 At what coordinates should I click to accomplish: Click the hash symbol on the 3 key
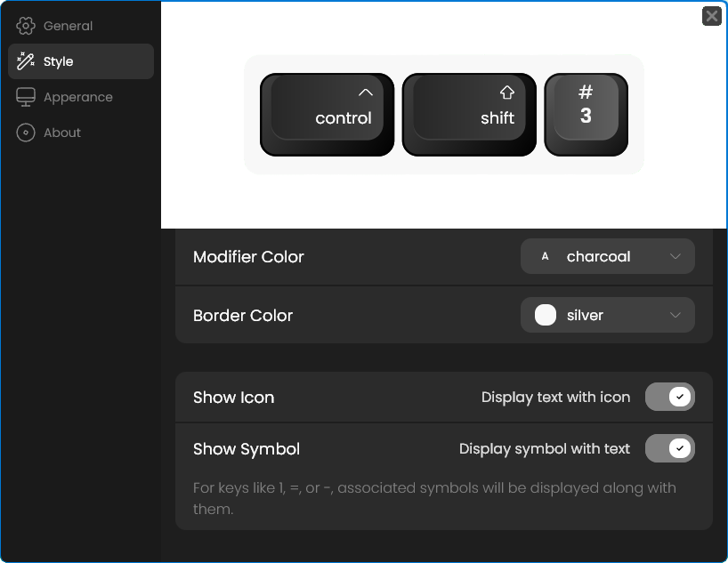586,92
